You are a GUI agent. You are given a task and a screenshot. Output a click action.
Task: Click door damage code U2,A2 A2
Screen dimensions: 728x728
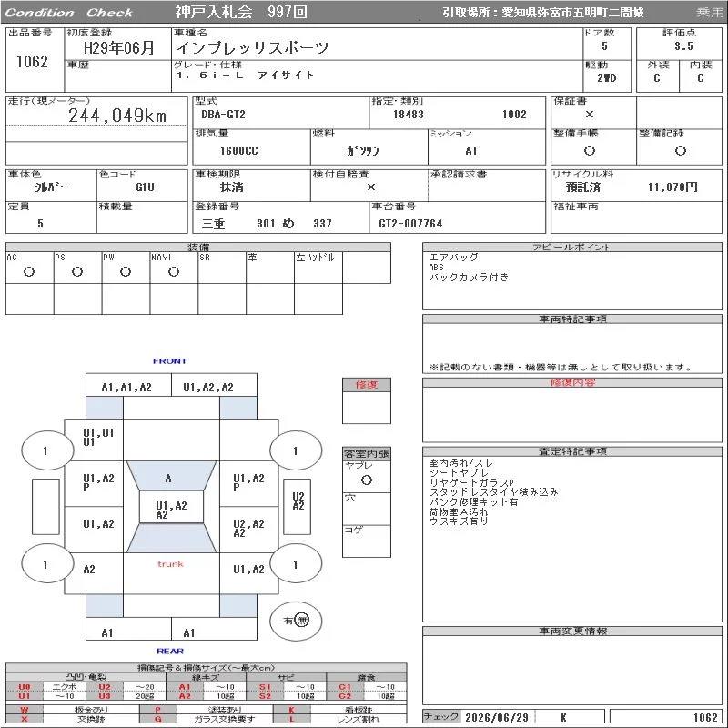[248, 528]
